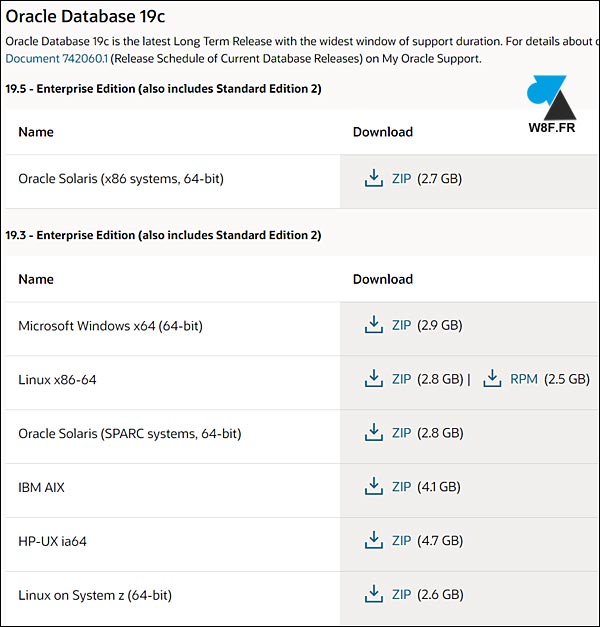The height and width of the screenshot is (627, 600).
Task: Download RPM (2.5 GB) for Linux x86-64
Action: [524, 379]
